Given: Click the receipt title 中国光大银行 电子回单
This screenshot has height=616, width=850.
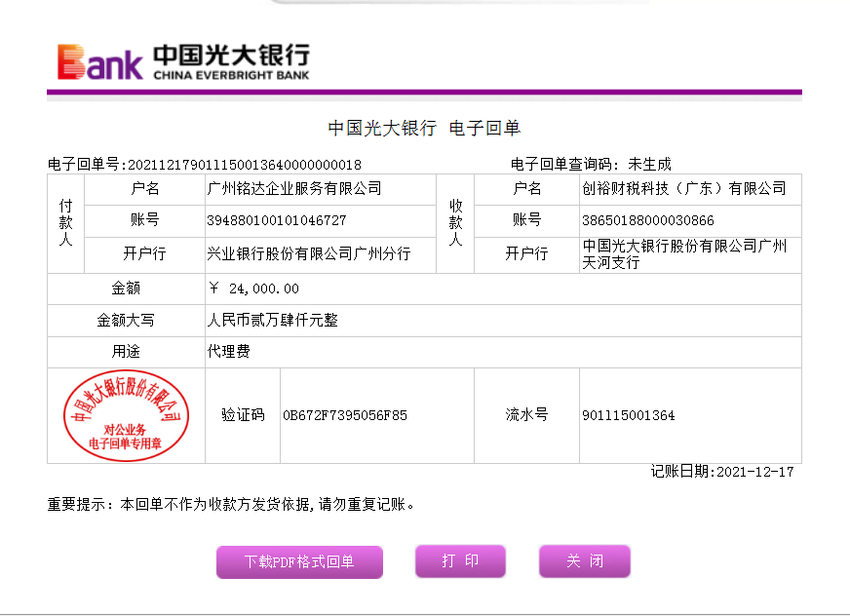Looking at the screenshot, I should [x=424, y=129].
